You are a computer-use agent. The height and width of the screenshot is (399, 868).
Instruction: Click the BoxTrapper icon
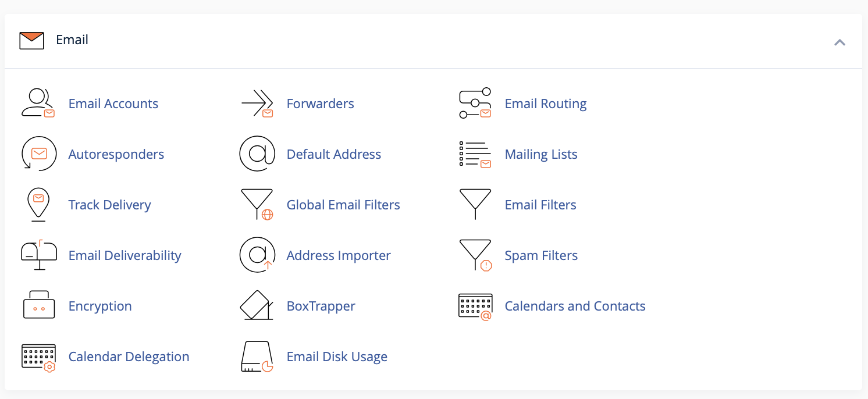point(257,305)
